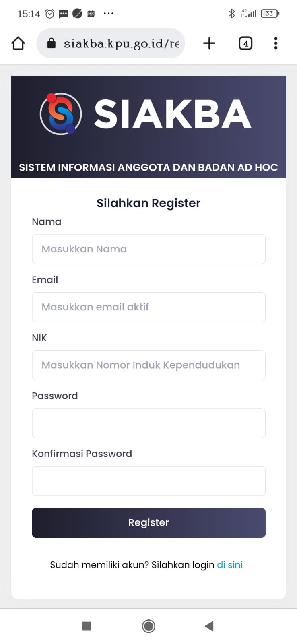Focus the Nomor Induk Kependudukan field
This screenshot has height=644, width=297.
(148, 365)
